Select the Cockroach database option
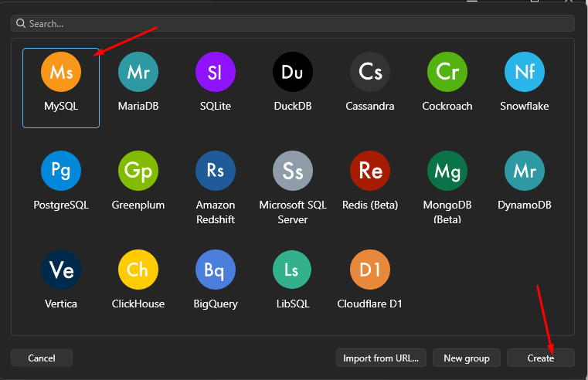Viewport: 588px width, 380px height. (x=447, y=72)
